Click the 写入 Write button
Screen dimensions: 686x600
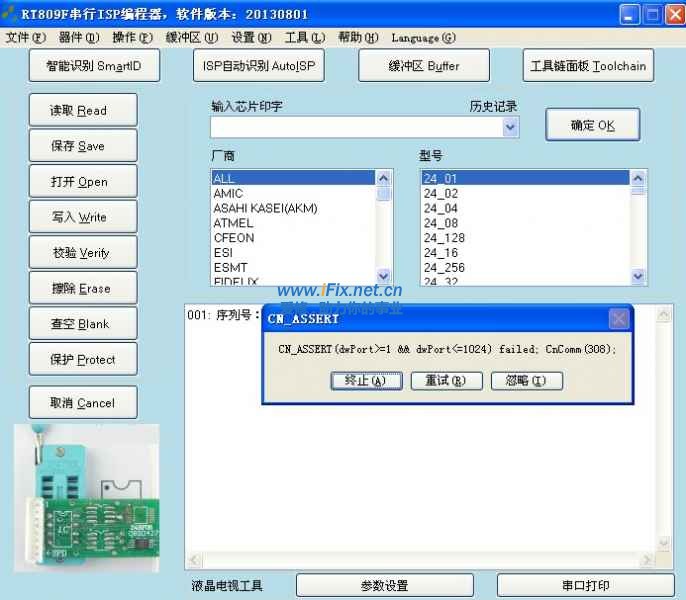(83, 217)
